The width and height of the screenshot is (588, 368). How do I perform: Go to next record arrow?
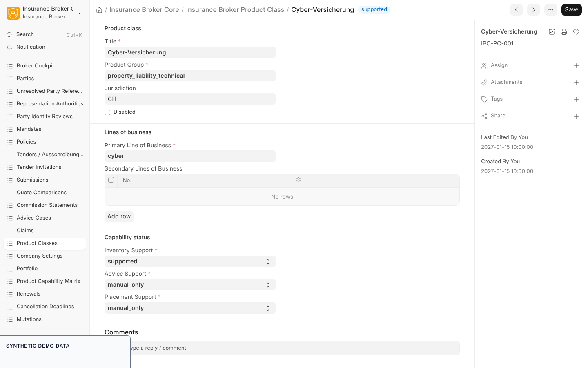click(534, 10)
